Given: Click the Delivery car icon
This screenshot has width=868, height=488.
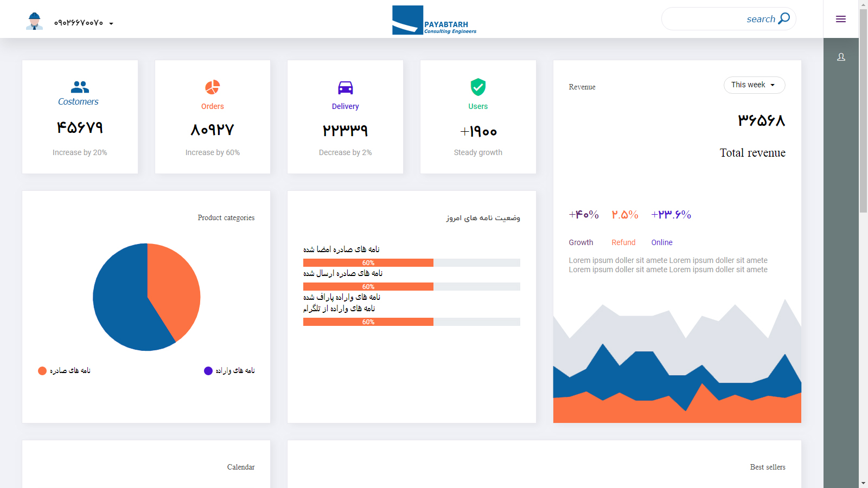Looking at the screenshot, I should pyautogui.click(x=345, y=87).
